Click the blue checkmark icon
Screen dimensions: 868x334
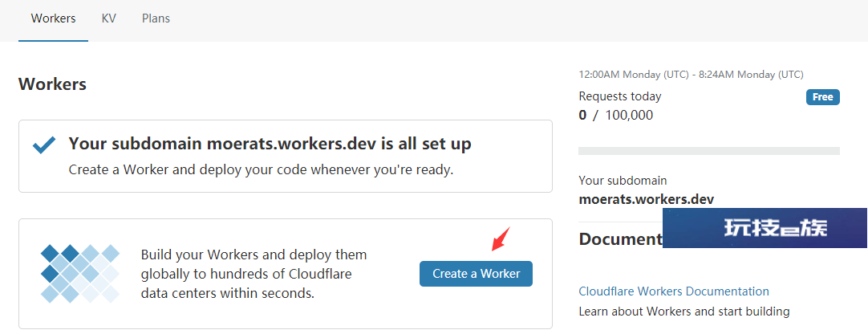click(44, 145)
